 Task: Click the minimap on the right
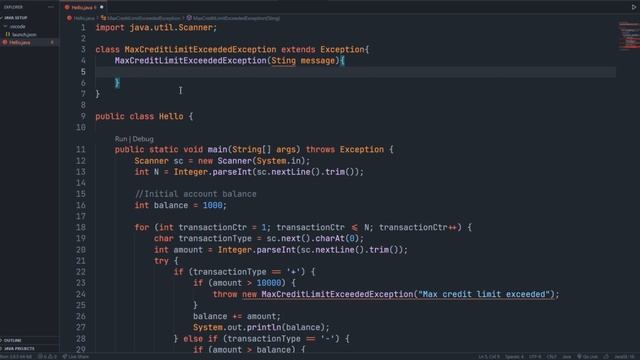629,36
